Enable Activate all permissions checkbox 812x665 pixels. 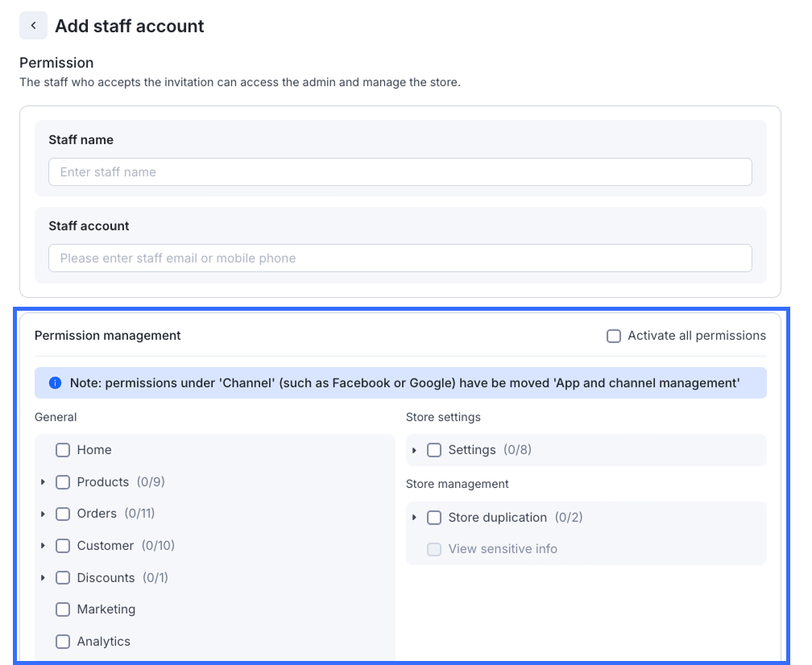pyautogui.click(x=614, y=336)
